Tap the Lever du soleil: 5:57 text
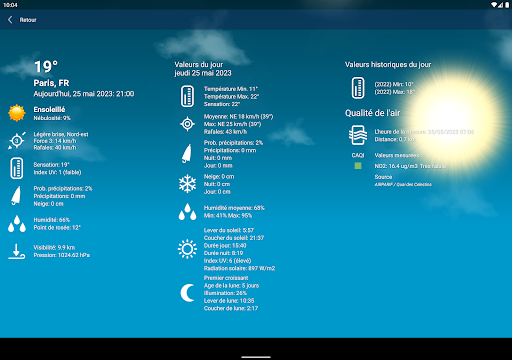 tap(229, 230)
